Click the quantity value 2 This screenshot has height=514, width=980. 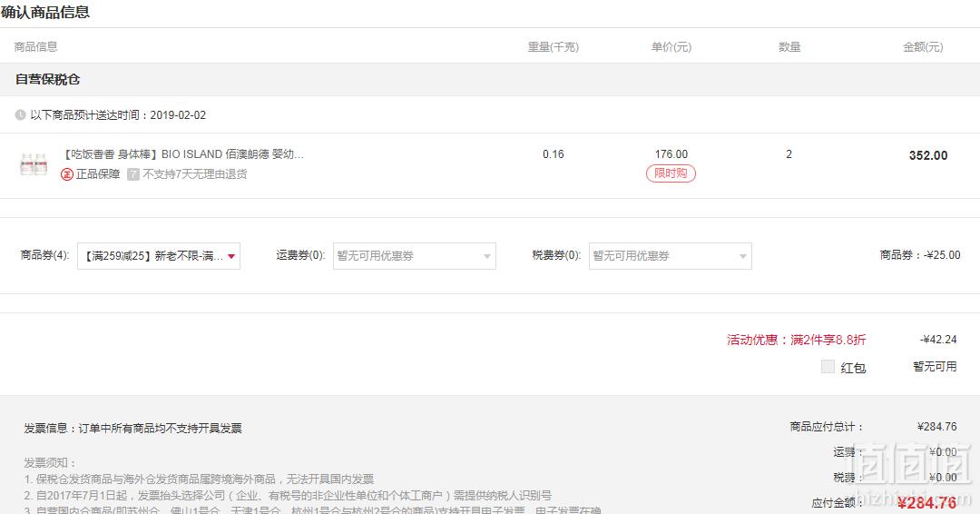coord(789,153)
